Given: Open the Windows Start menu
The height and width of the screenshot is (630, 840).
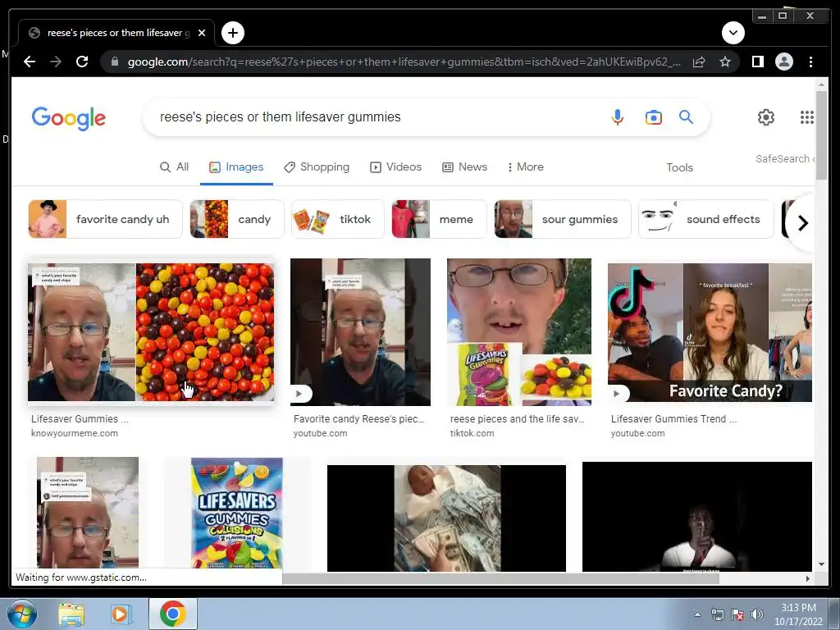Looking at the screenshot, I should [21, 614].
